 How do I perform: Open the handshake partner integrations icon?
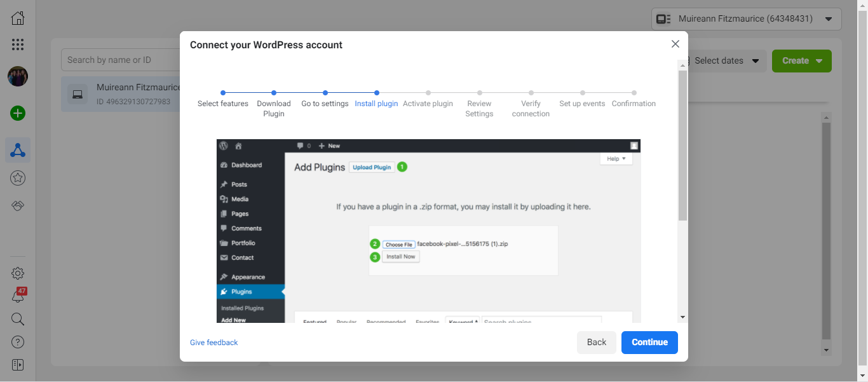[18, 206]
